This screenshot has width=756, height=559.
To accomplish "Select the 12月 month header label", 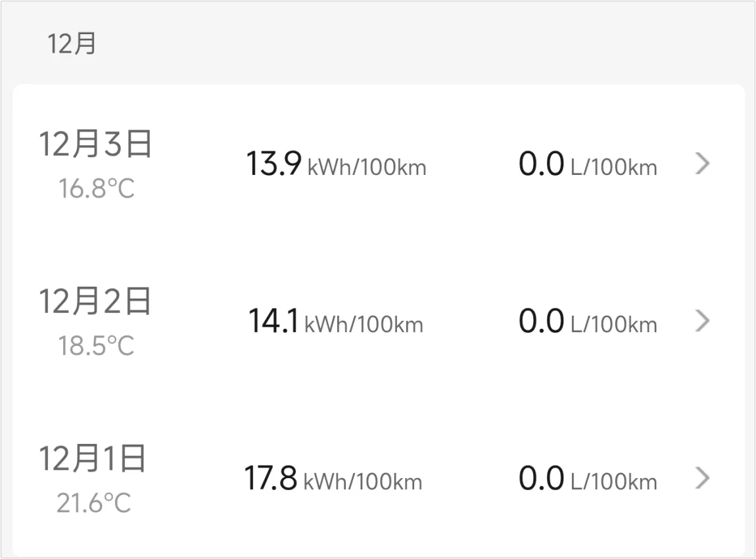I will pyautogui.click(x=72, y=43).
